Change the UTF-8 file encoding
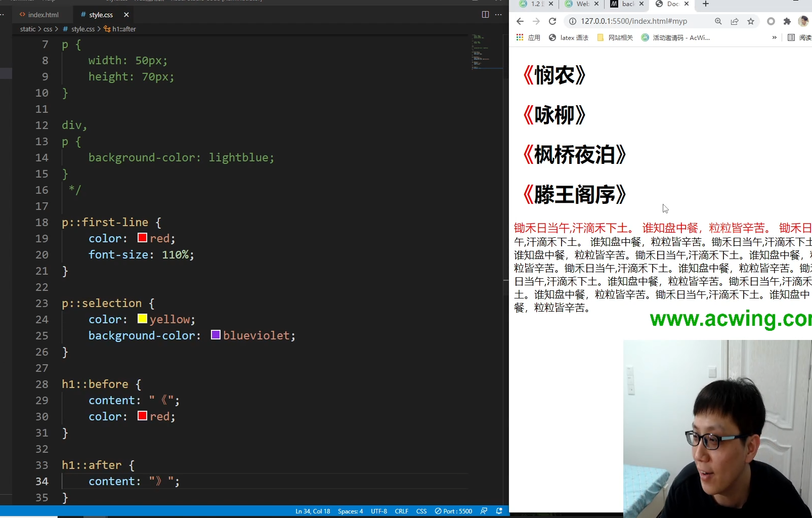812x518 pixels. click(x=379, y=511)
